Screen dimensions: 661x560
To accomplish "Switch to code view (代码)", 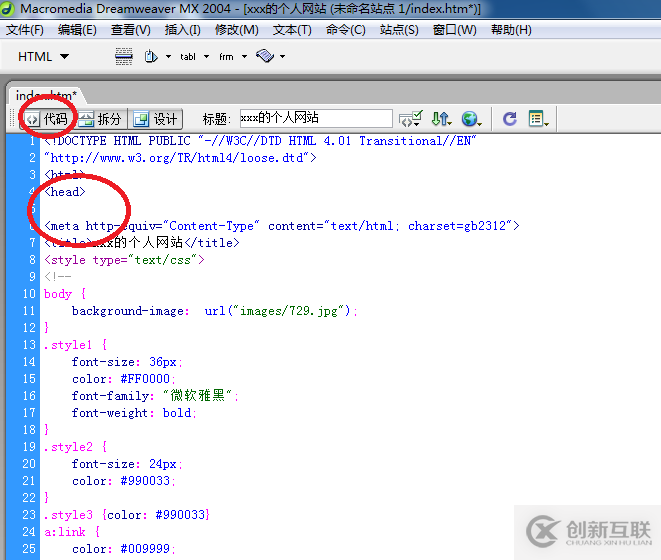I will pos(46,119).
